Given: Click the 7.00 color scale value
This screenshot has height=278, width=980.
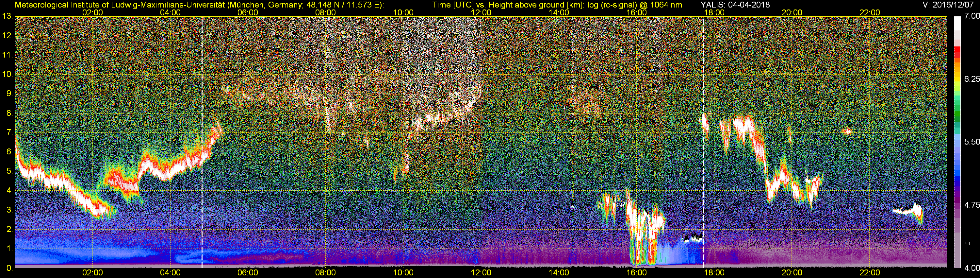Looking at the screenshot, I should click(x=972, y=16).
